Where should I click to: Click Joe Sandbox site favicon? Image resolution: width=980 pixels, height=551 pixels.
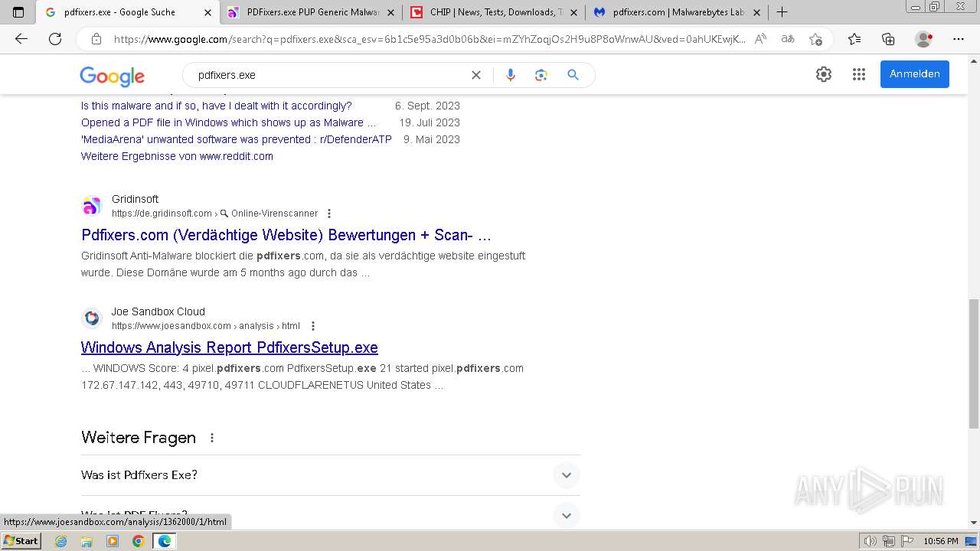pyautogui.click(x=92, y=318)
